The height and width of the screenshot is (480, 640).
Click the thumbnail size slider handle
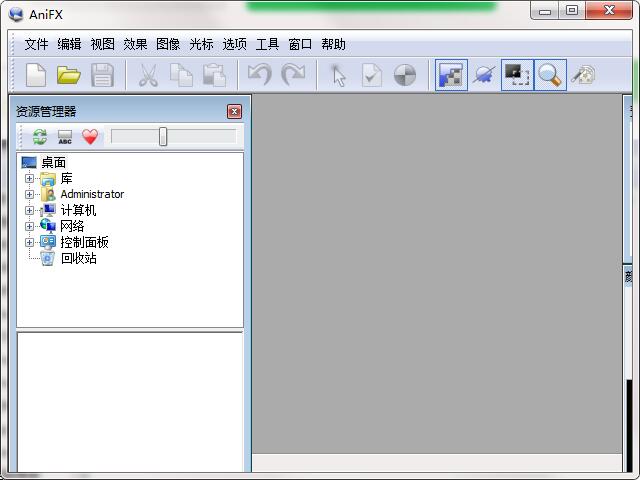163,137
